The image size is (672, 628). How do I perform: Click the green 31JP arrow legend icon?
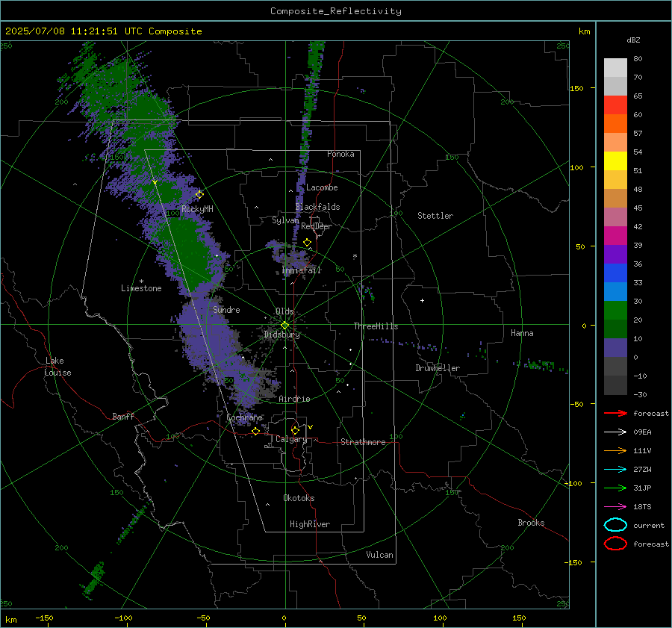click(615, 488)
